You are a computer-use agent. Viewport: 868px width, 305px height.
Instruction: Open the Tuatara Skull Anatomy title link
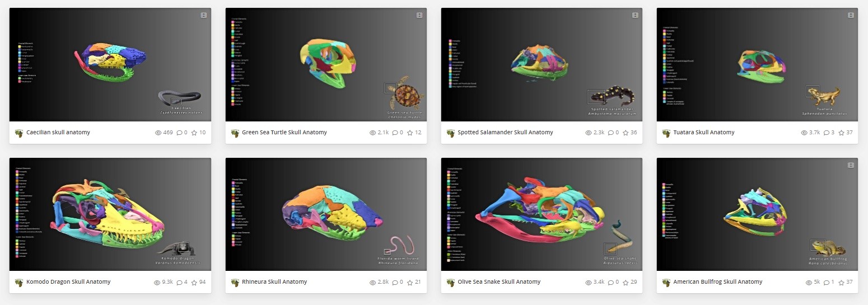704,133
